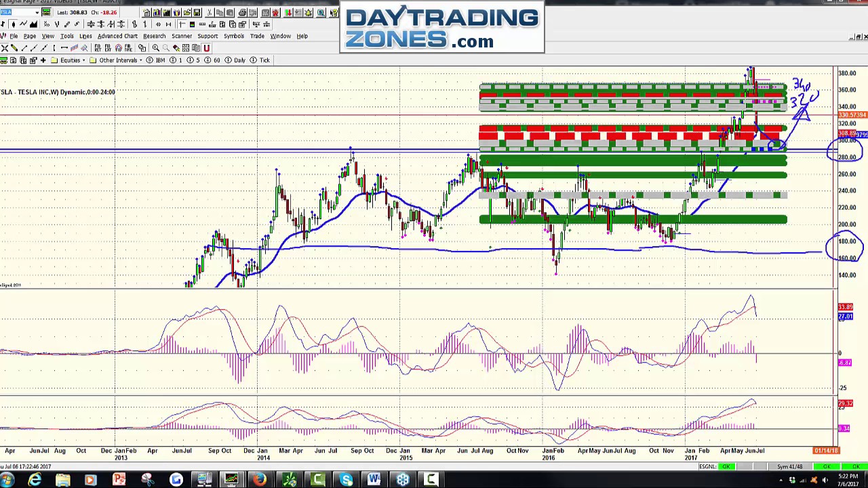Click the red and green arrows icon
The width and height of the screenshot is (868, 488).
pyautogui.click(x=288, y=12)
